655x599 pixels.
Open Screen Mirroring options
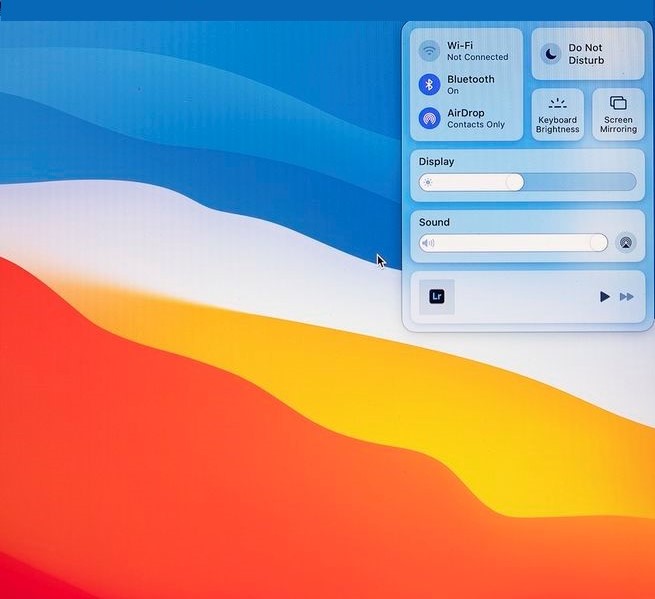[618, 114]
